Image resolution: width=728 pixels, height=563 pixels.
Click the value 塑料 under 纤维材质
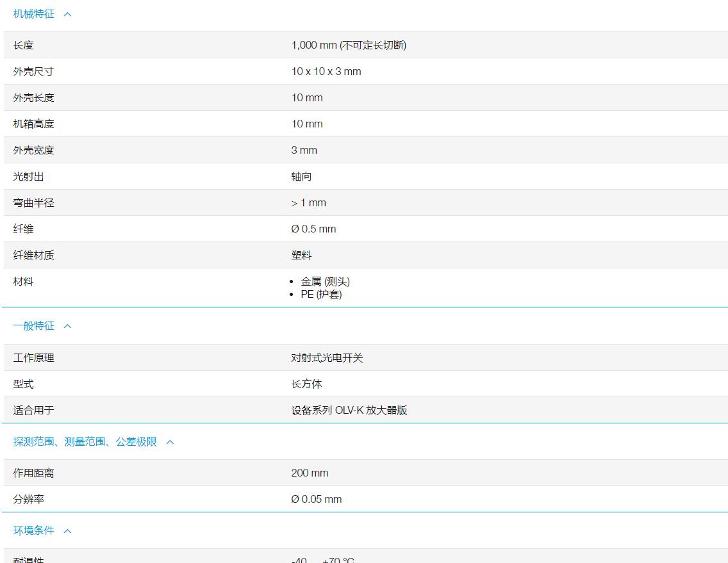301,255
